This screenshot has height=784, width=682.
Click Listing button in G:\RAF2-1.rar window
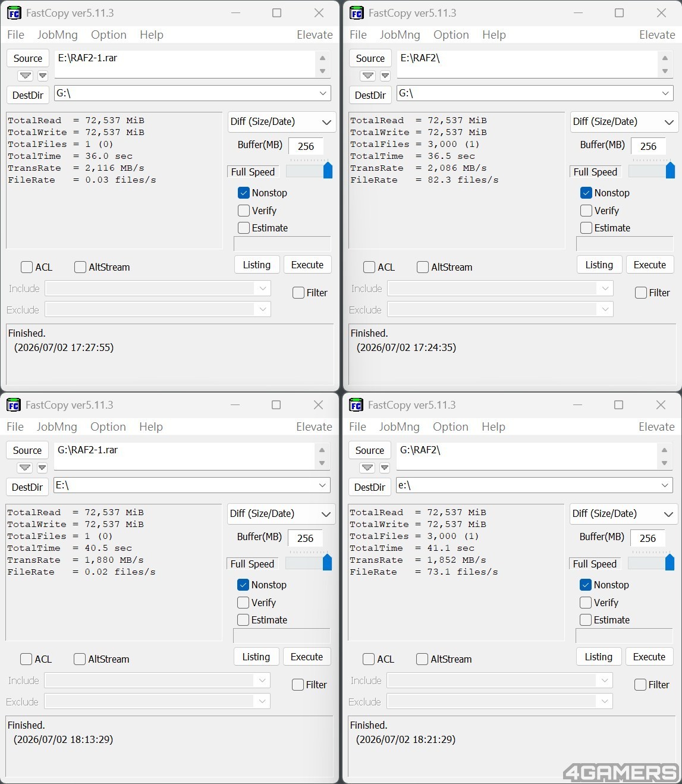256,657
